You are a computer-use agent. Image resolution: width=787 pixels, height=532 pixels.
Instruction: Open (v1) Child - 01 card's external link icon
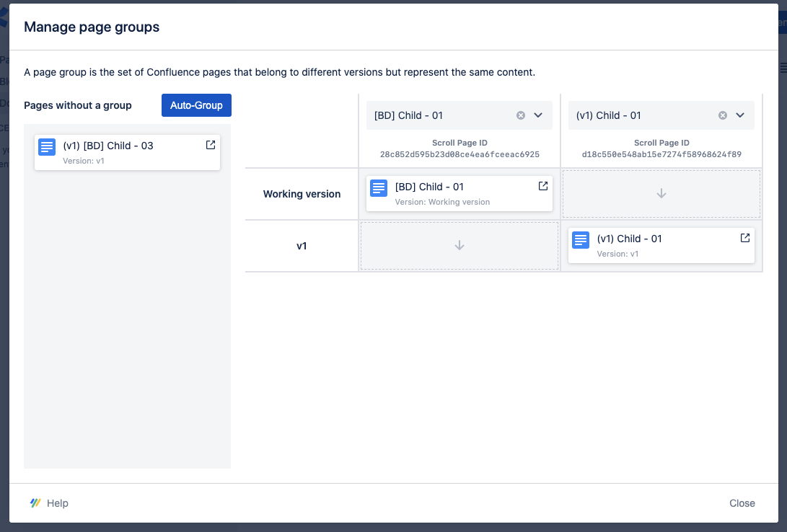[x=745, y=238]
